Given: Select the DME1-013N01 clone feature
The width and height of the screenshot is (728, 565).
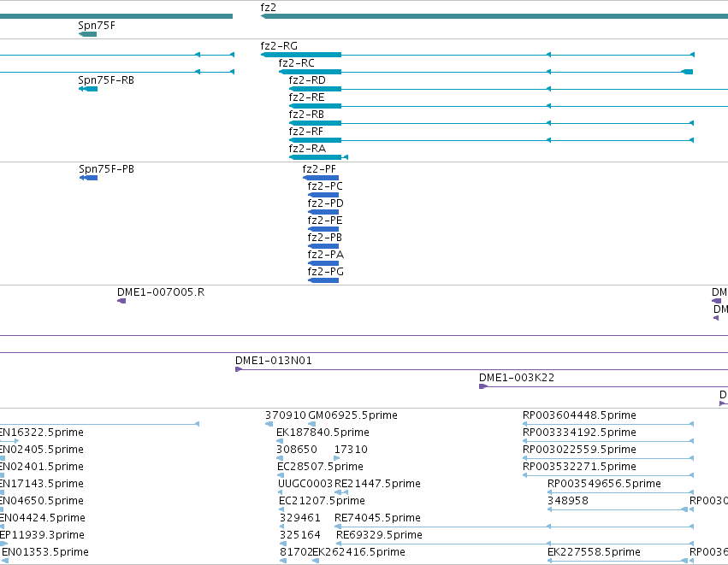Looking at the screenshot, I should click(x=482, y=369).
